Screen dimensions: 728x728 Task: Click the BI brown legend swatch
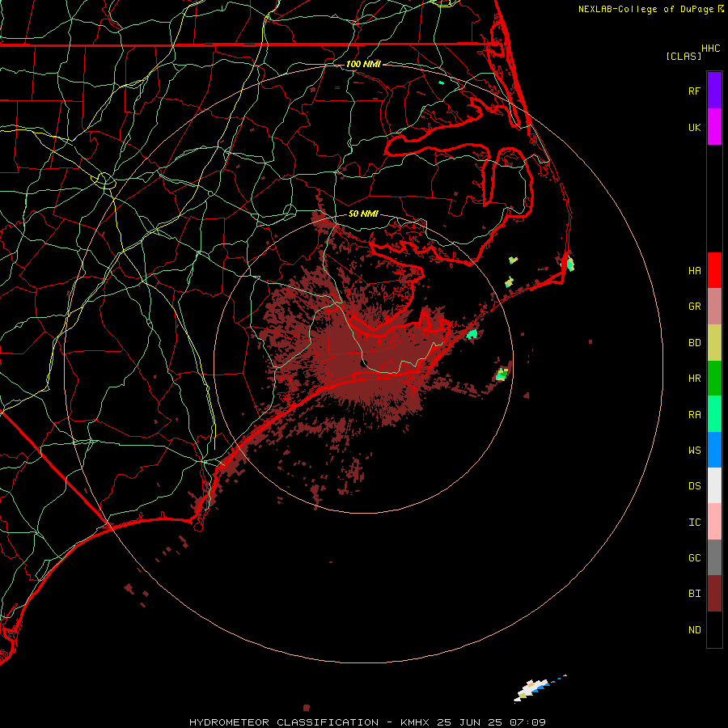714,594
